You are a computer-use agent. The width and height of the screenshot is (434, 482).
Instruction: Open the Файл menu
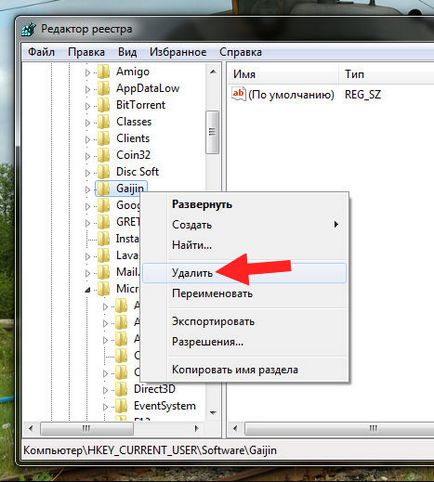(x=41, y=52)
